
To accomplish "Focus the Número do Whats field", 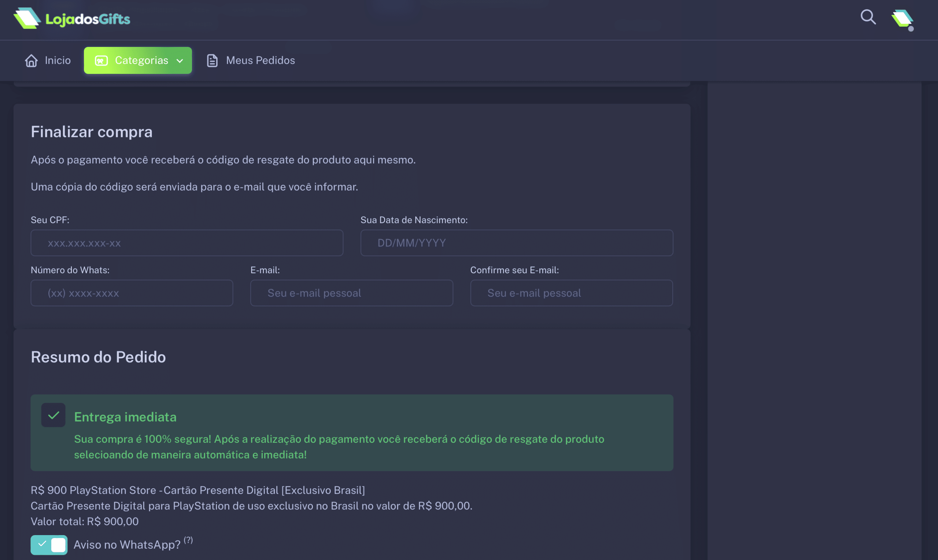I will pyautogui.click(x=132, y=293).
